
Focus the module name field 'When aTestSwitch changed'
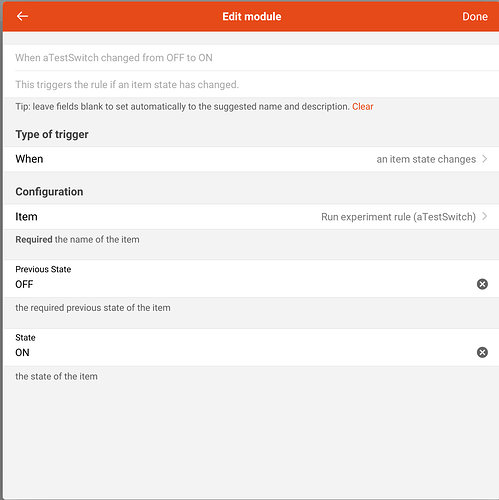tap(257, 58)
